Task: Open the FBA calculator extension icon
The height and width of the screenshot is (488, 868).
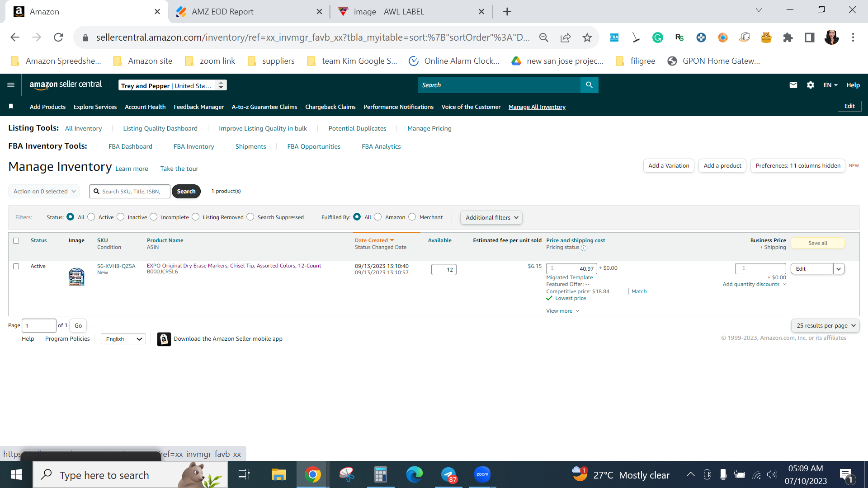Action: (614, 38)
